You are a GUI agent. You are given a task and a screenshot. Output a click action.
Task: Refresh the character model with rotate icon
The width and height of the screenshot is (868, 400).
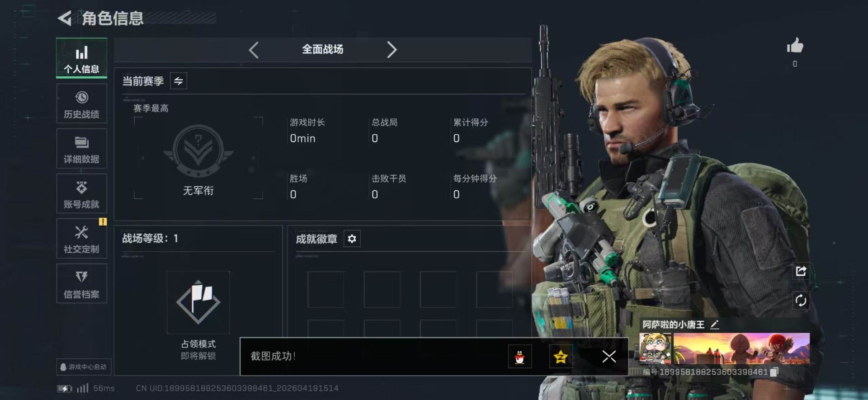[801, 301]
